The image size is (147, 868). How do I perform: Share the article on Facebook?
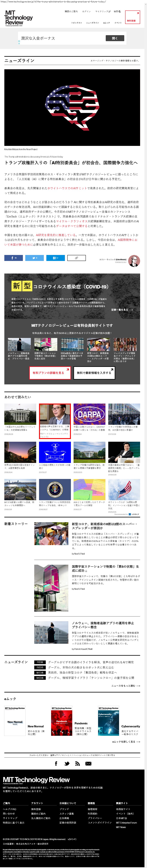pyautogui.click(x=13, y=258)
